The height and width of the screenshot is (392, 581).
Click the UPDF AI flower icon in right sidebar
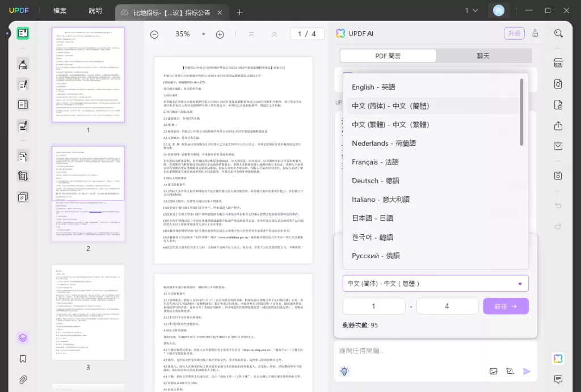click(x=558, y=359)
